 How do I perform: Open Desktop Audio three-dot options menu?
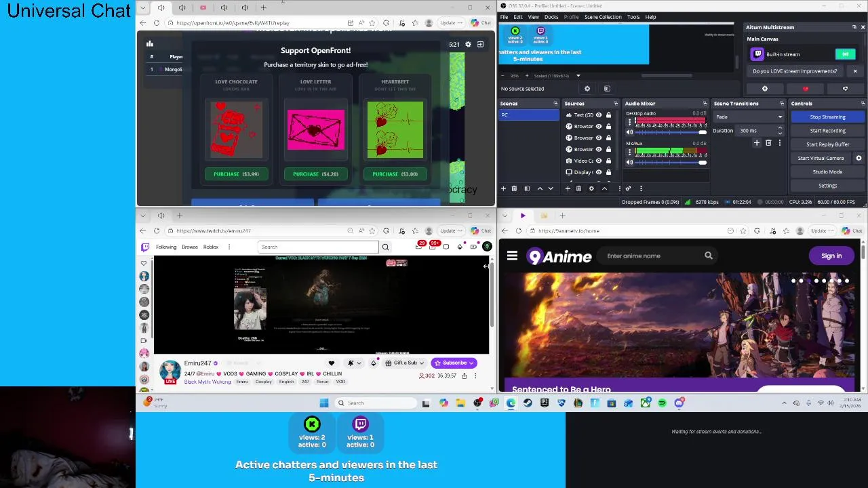coord(629,122)
